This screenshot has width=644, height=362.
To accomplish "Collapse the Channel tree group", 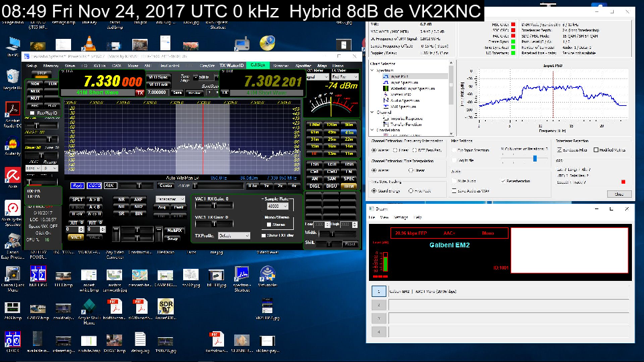I will (x=372, y=113).
